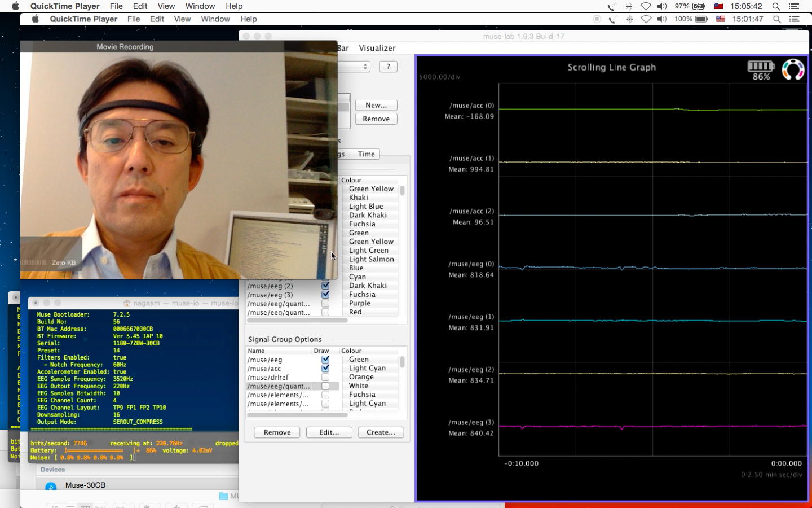The width and height of the screenshot is (812, 508).
Task: Click the Wi-Fi icon in topmost menu bar
Action: [646, 6]
